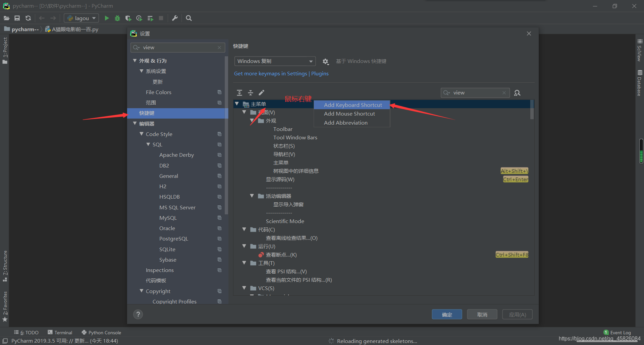Choose Add Keyboard Shortcut menu entry
The image size is (644, 345).
tap(352, 105)
